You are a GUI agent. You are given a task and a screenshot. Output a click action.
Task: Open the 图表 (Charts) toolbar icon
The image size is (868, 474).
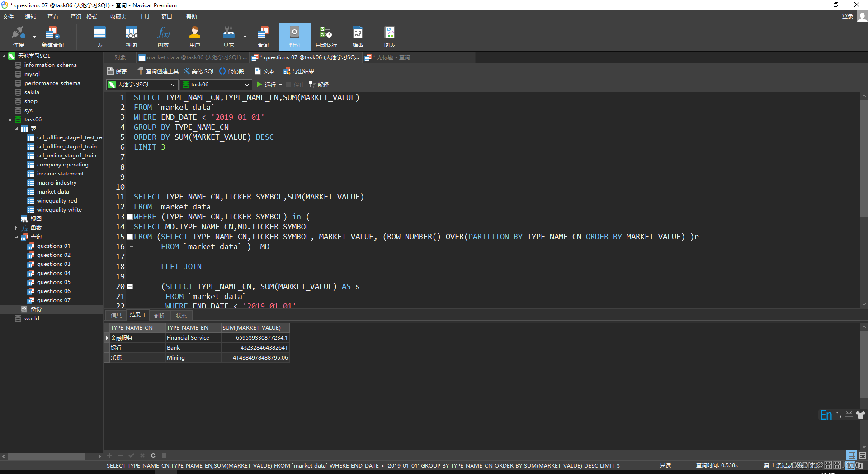pyautogui.click(x=390, y=37)
